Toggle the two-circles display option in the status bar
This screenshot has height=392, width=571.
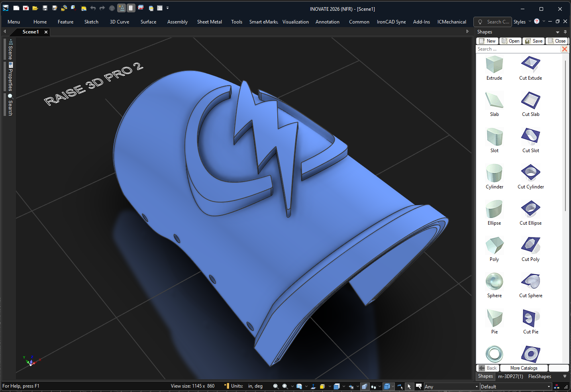(x=374, y=386)
